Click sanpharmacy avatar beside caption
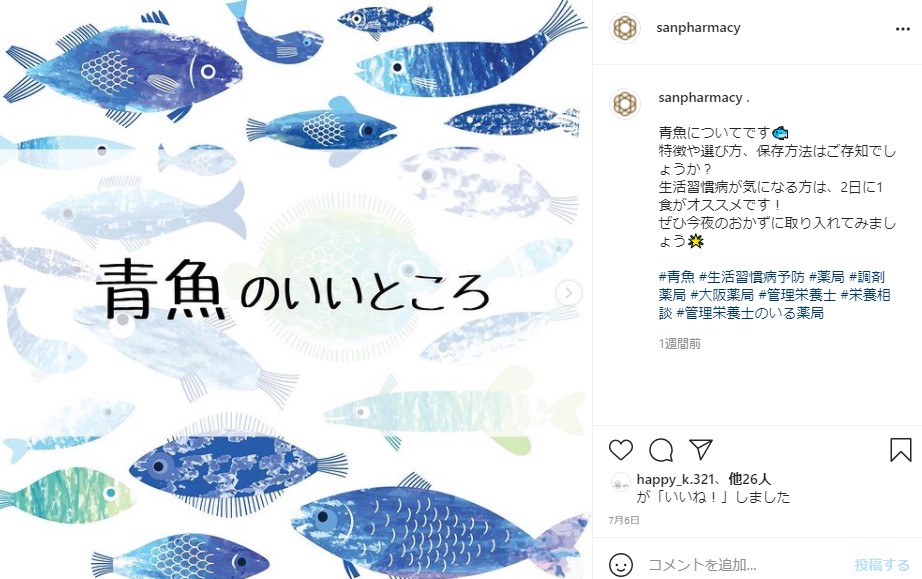The image size is (922, 579). [624, 104]
